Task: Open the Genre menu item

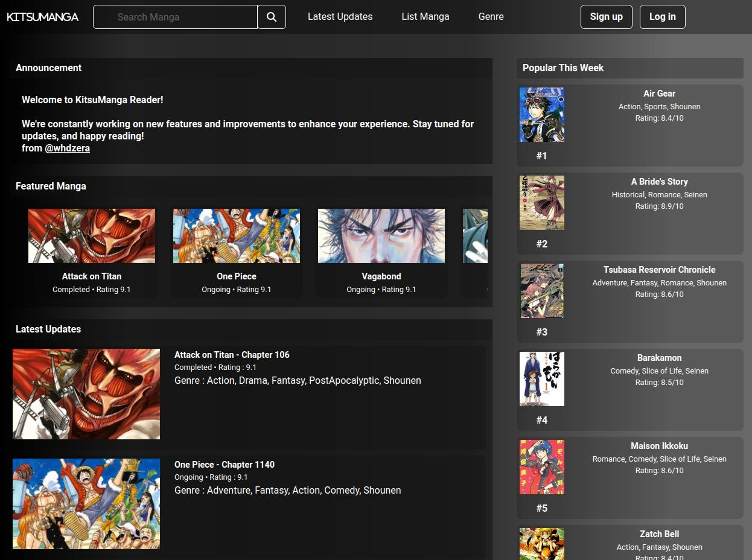Action: click(x=491, y=17)
